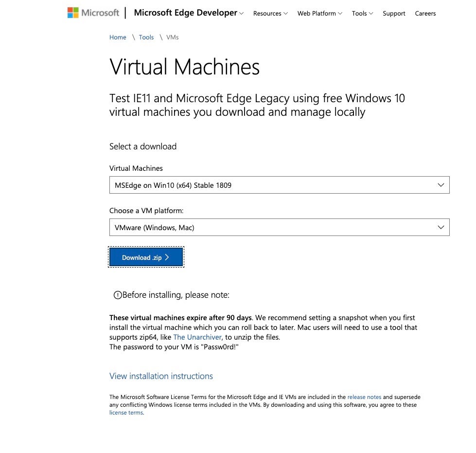The height and width of the screenshot is (453, 476).
Task: Click the Virtual Machines page heading
Action: pyautogui.click(x=185, y=67)
